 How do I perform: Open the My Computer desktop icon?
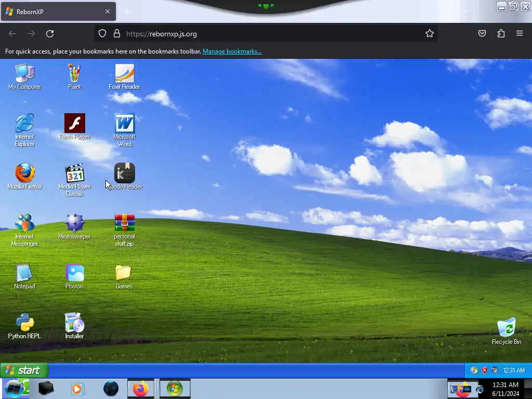25,77
